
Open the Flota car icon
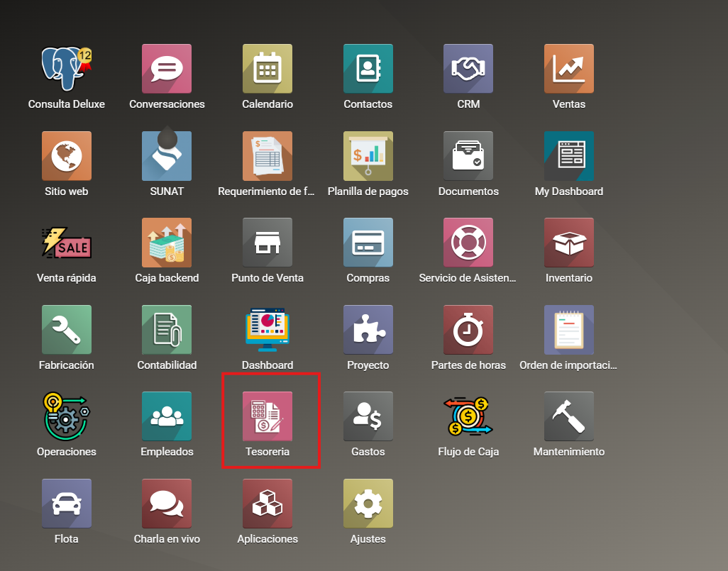67,504
